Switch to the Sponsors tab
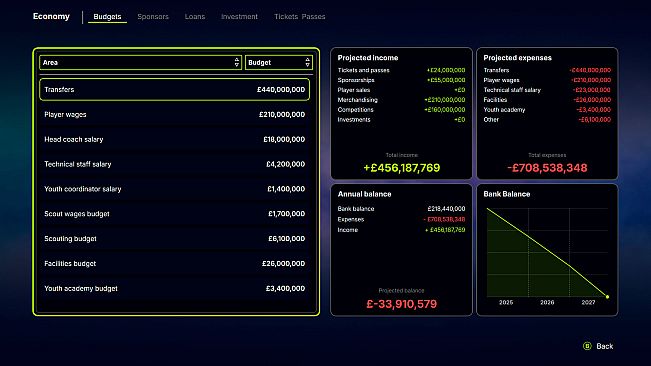This screenshot has width=651, height=366. point(153,17)
